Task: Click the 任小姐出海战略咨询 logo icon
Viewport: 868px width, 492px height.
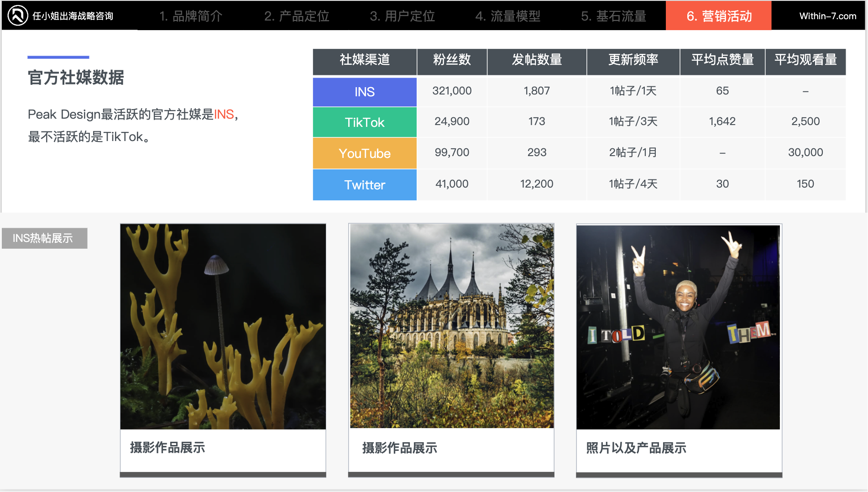Action: [16, 16]
